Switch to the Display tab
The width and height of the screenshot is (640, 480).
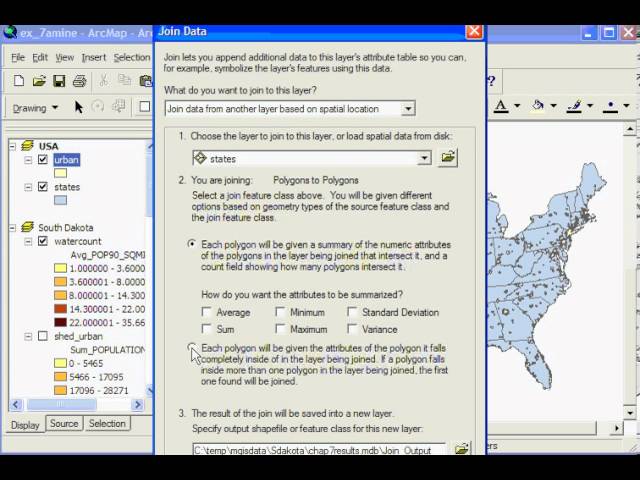click(x=25, y=425)
